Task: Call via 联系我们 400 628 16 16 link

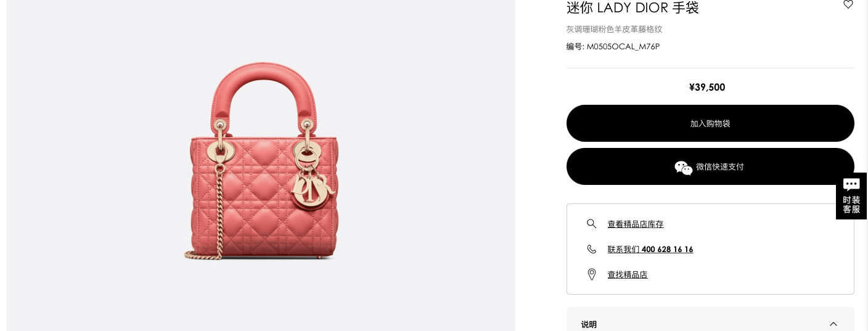Action: (650, 250)
